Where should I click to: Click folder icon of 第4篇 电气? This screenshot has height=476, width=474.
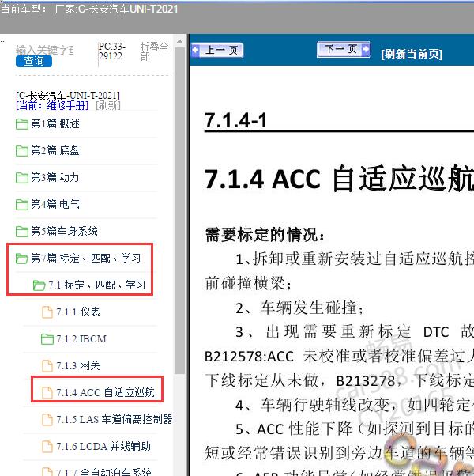(22, 204)
